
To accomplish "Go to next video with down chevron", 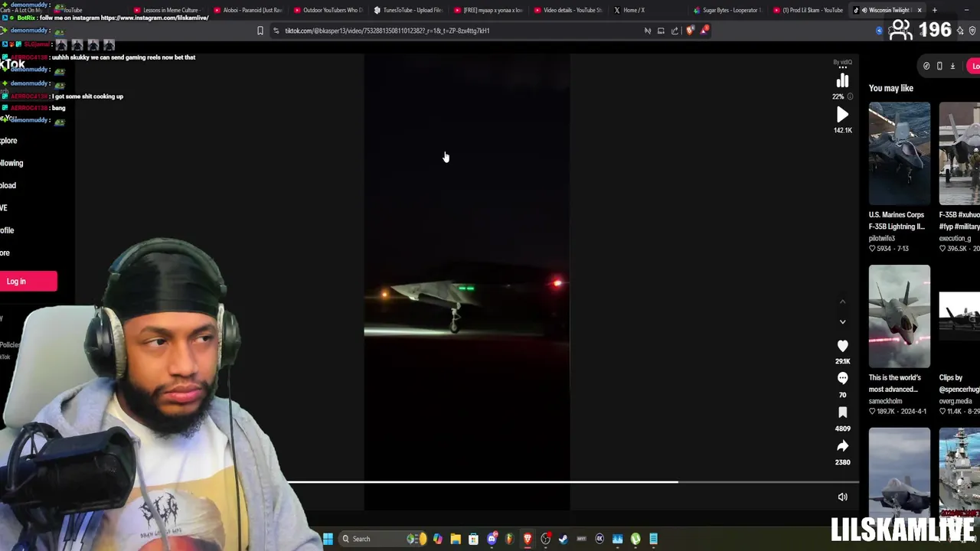I will [x=842, y=322].
